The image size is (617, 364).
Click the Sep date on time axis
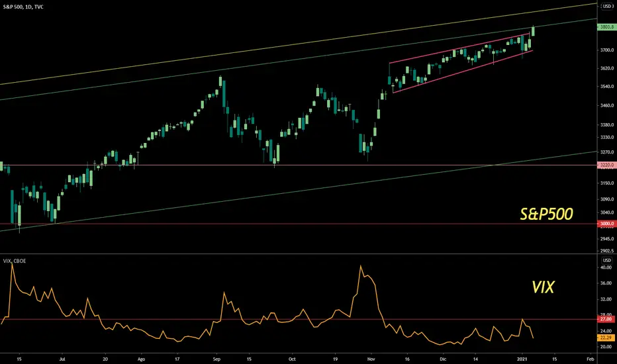tap(216, 359)
